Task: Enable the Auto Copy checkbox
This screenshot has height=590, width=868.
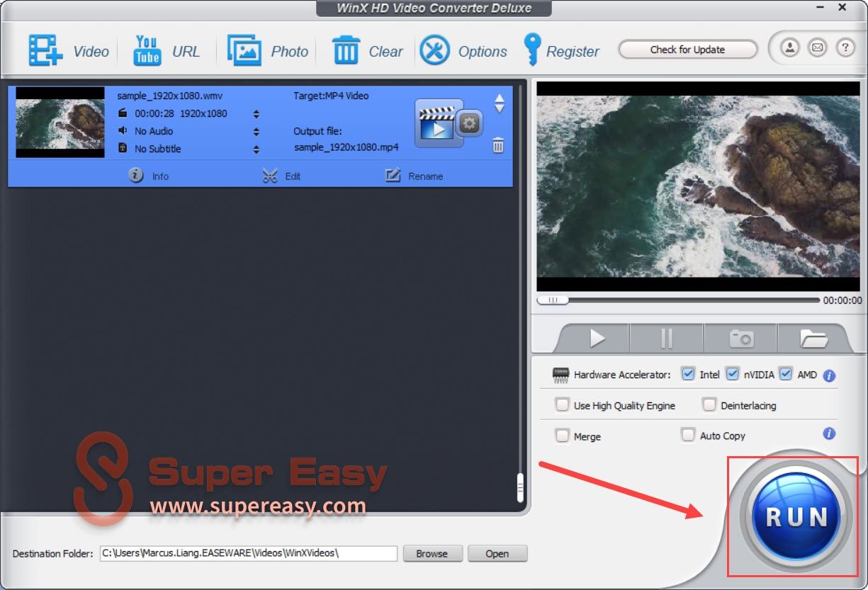Action: [x=687, y=435]
